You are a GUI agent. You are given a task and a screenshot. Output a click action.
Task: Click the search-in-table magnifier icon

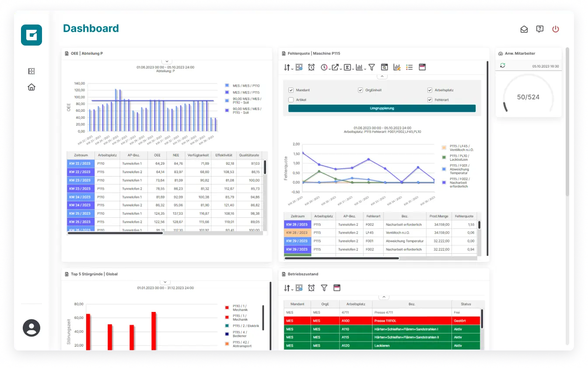[x=385, y=67]
